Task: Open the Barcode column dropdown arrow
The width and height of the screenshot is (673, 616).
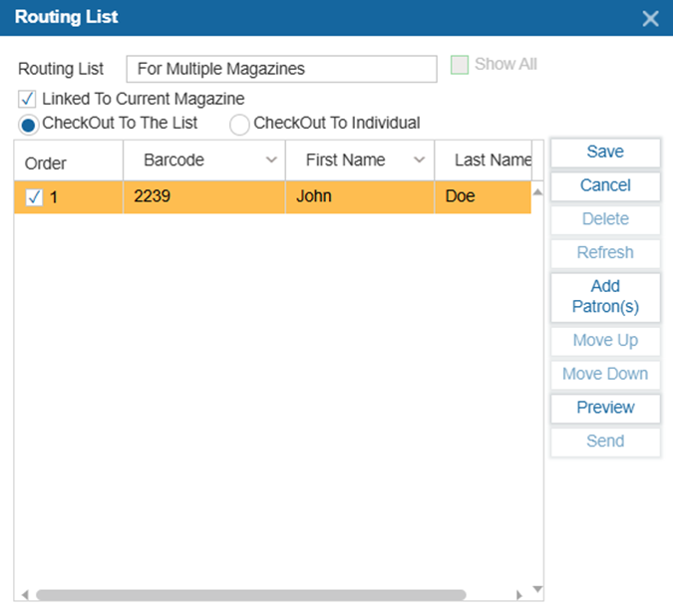Action: coord(271,160)
